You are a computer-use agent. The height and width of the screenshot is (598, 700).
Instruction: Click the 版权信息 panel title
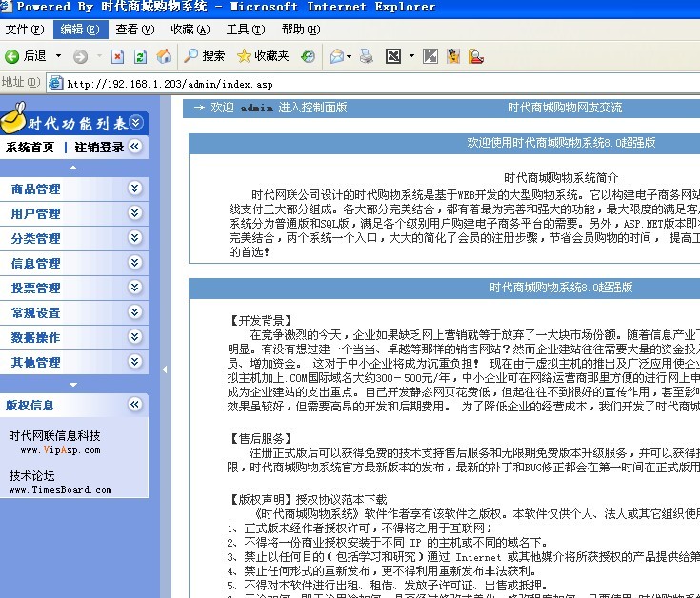pos(30,406)
